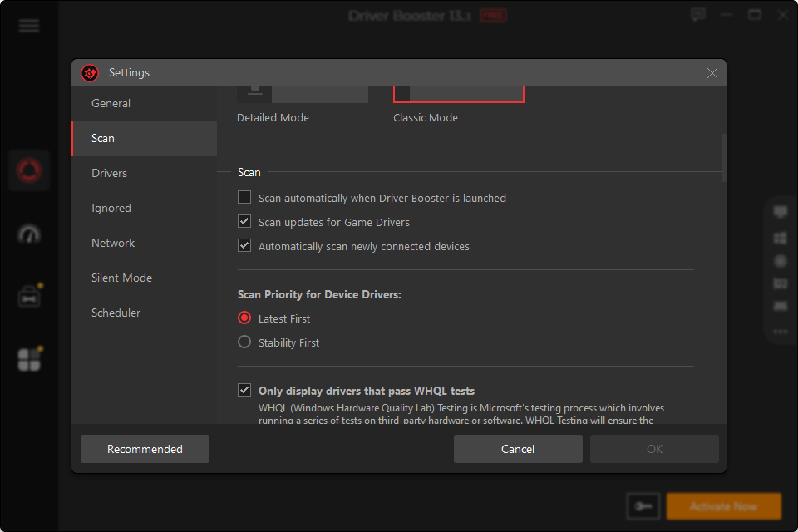The height and width of the screenshot is (532, 798).
Task: Toggle Scan updates for Game Drivers
Action: [x=244, y=221]
